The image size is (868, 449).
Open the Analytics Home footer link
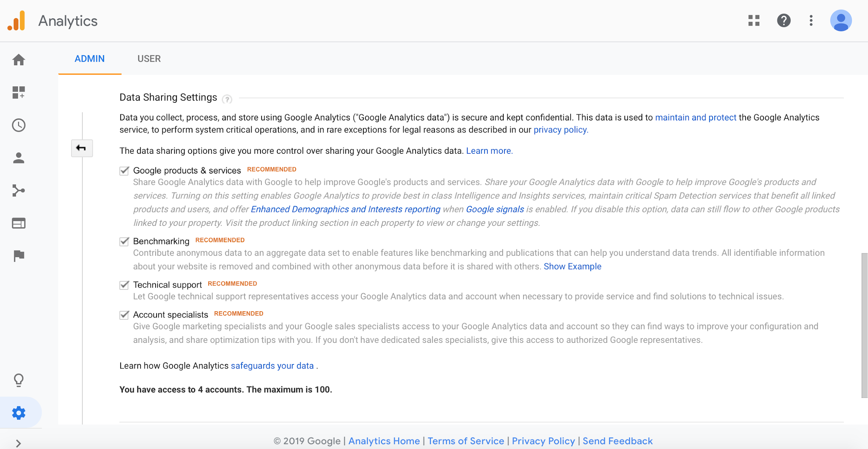tap(384, 441)
